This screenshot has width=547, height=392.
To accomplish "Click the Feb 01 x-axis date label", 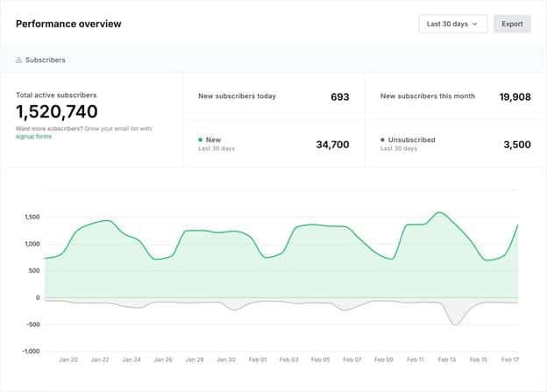I will [258, 360].
